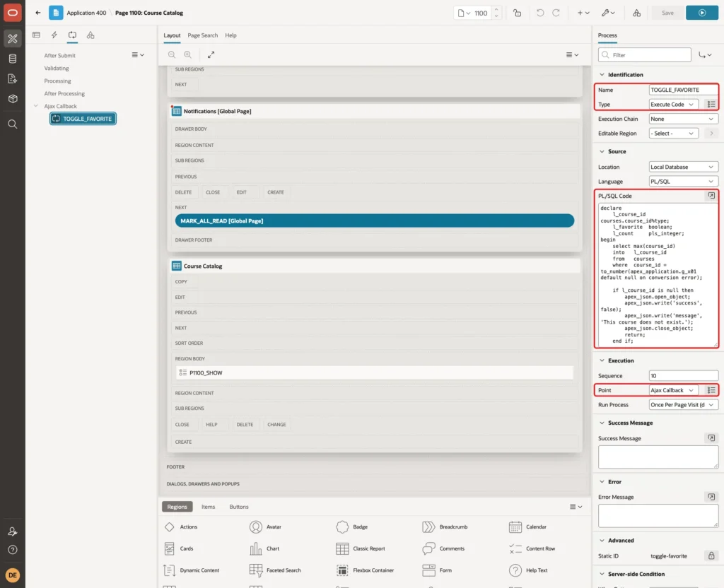Open Shared Components from top toolbar
Viewport: 724px width, 588px height.
(637, 13)
